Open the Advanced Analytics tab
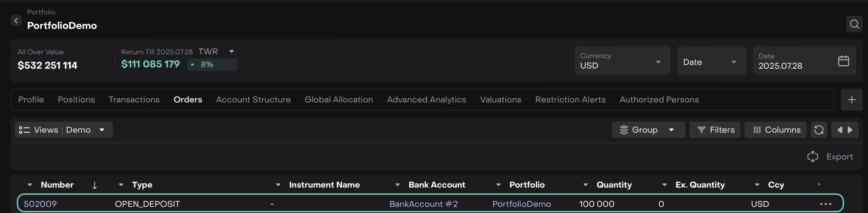The image size is (868, 213). (426, 100)
